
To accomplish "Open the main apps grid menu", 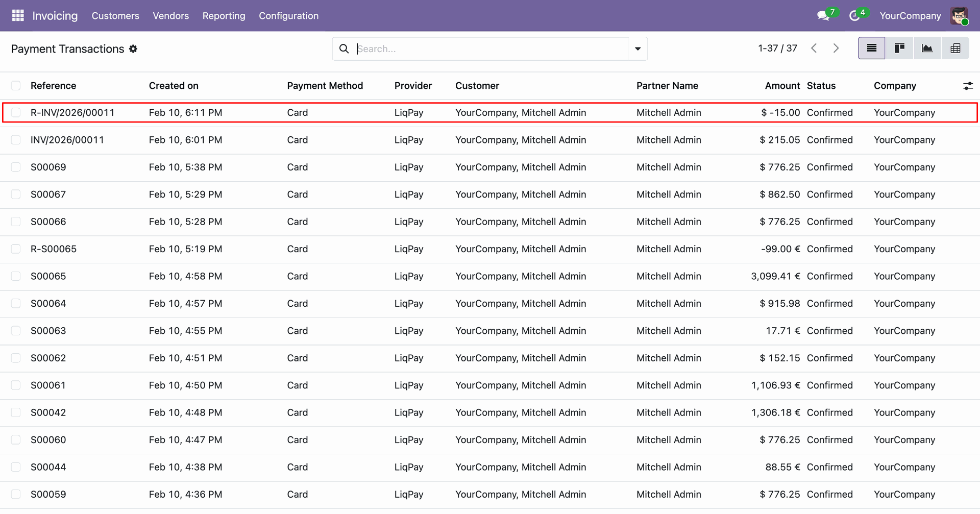I will coord(18,16).
